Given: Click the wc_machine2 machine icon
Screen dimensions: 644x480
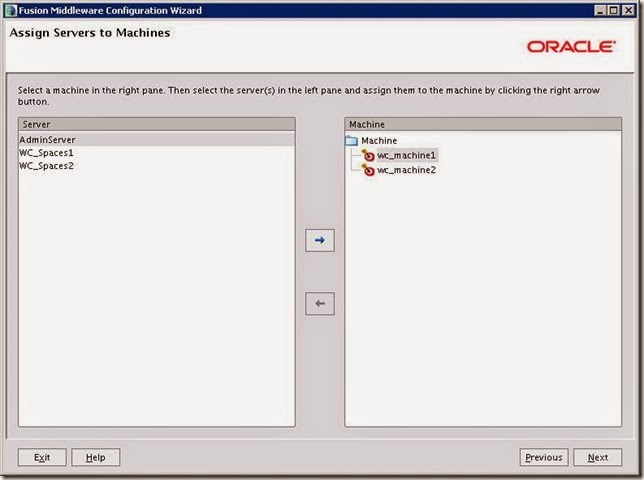Looking at the screenshot, I should coord(368,170).
